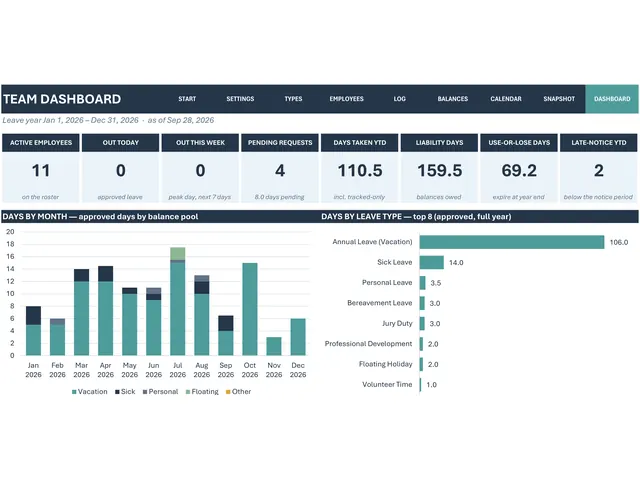Image resolution: width=640 pixels, height=480 pixels.
Task: Click the Professional Development label
Action: point(368,344)
